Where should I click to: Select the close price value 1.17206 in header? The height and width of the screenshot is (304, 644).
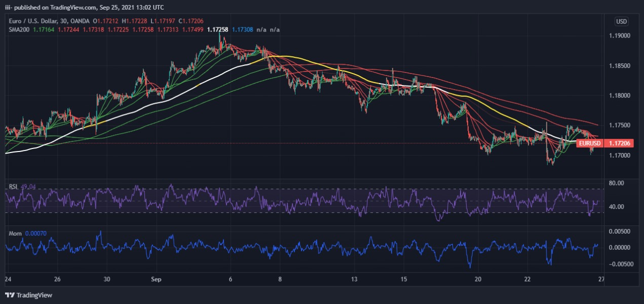pos(193,21)
